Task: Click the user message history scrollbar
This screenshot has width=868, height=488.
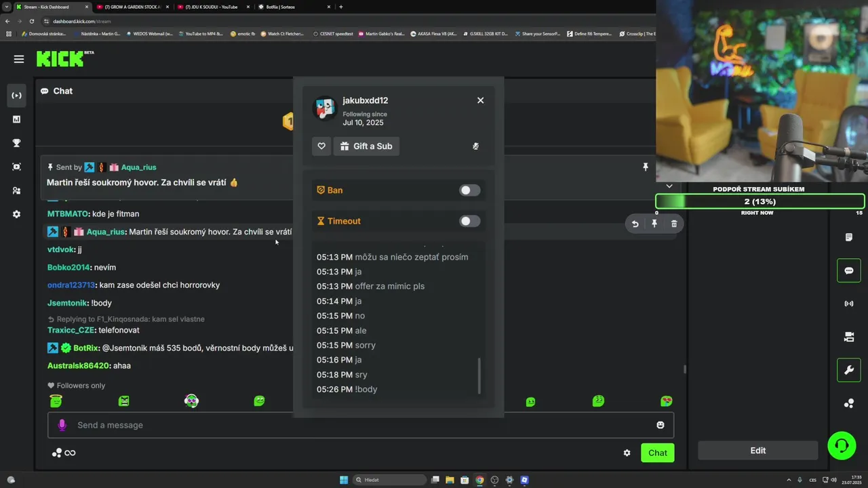Action: coord(479,375)
